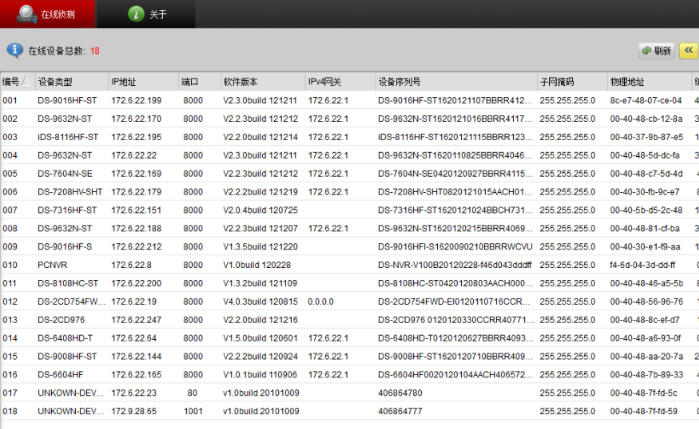The width and height of the screenshot is (699, 429).
Task: Select row 001 device DS-9016HF-ST
Action: coord(67,100)
